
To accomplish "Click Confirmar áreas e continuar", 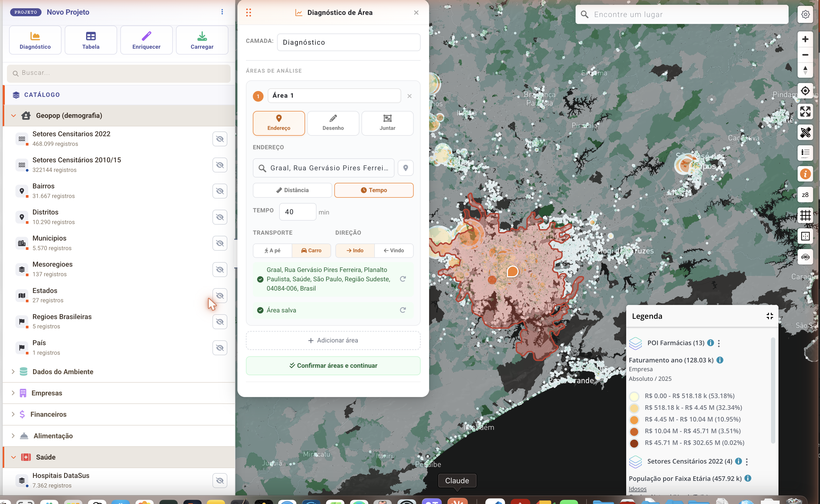I will 333,366.
